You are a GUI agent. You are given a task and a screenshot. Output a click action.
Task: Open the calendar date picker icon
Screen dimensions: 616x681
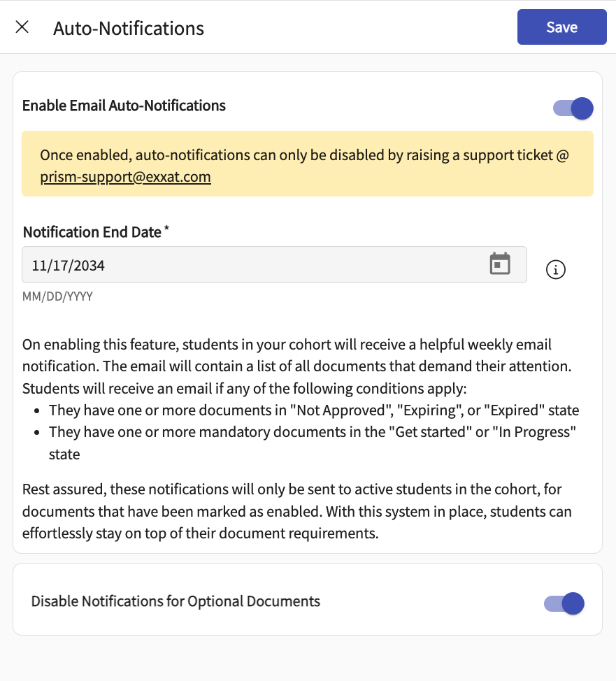499,264
